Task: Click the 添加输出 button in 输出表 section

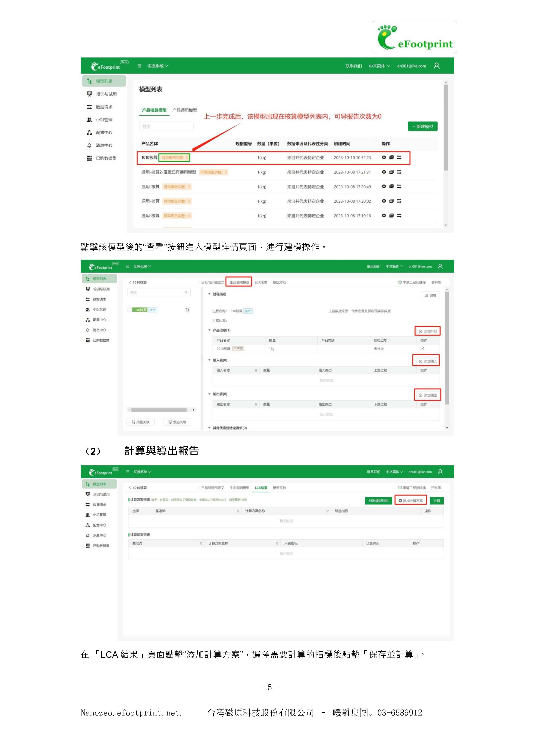Action: [x=428, y=395]
